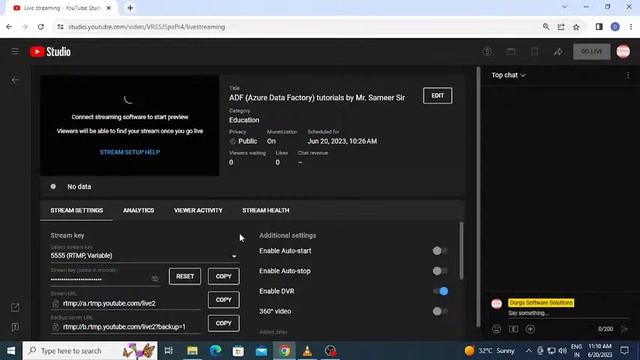Click Chrome icon in taskbar
The height and width of the screenshot is (360, 640).
click(284, 351)
